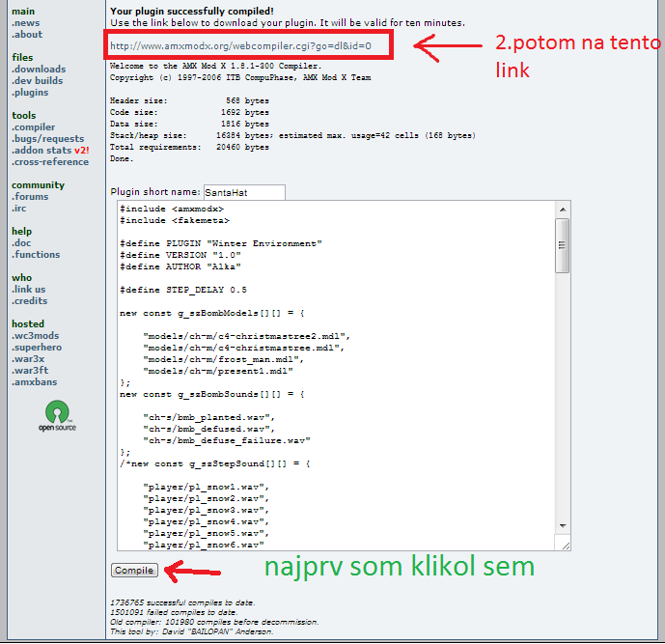Viewport: 665px width, 644px height.
Task: Open the .irc link
Action: click(18, 209)
